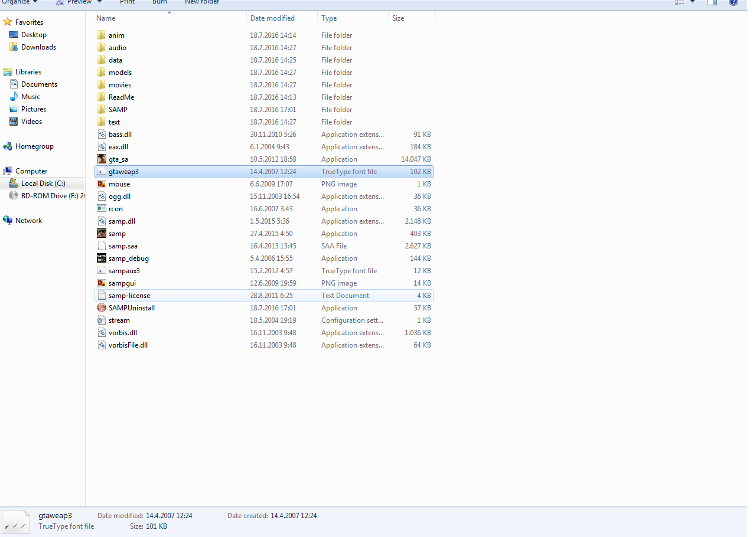This screenshot has height=537, width=756.
Task: Select the movies folder name
Action: point(120,85)
